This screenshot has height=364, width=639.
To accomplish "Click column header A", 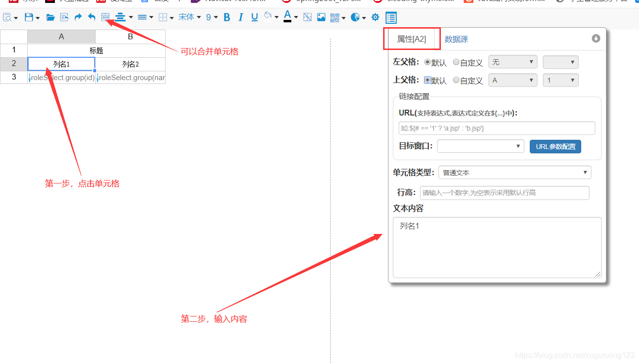I will click(61, 36).
